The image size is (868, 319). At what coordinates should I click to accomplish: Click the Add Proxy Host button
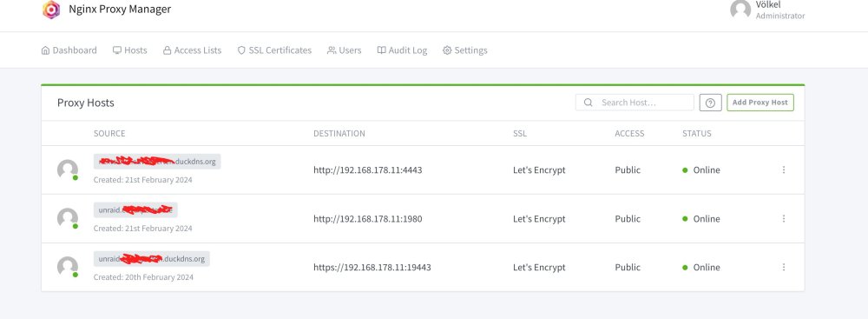[x=760, y=103]
